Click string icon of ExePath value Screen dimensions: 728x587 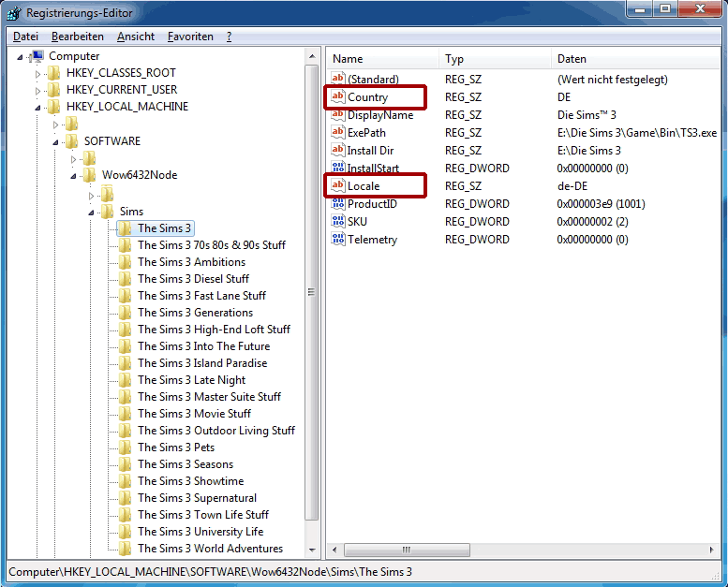coord(338,132)
